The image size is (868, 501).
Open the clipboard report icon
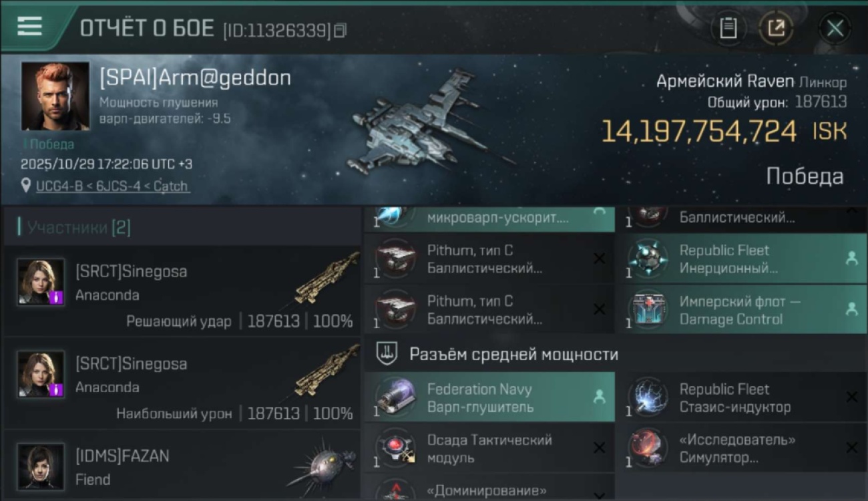728,28
